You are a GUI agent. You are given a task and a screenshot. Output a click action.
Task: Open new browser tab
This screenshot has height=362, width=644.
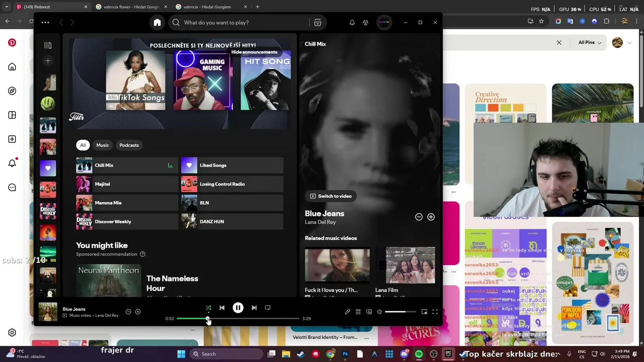(x=258, y=7)
